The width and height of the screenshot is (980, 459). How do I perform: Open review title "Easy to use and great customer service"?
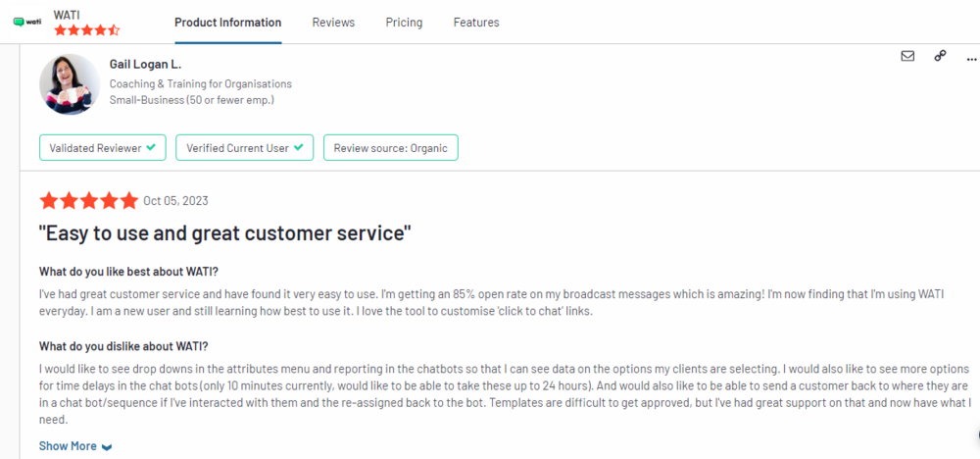[225, 234]
